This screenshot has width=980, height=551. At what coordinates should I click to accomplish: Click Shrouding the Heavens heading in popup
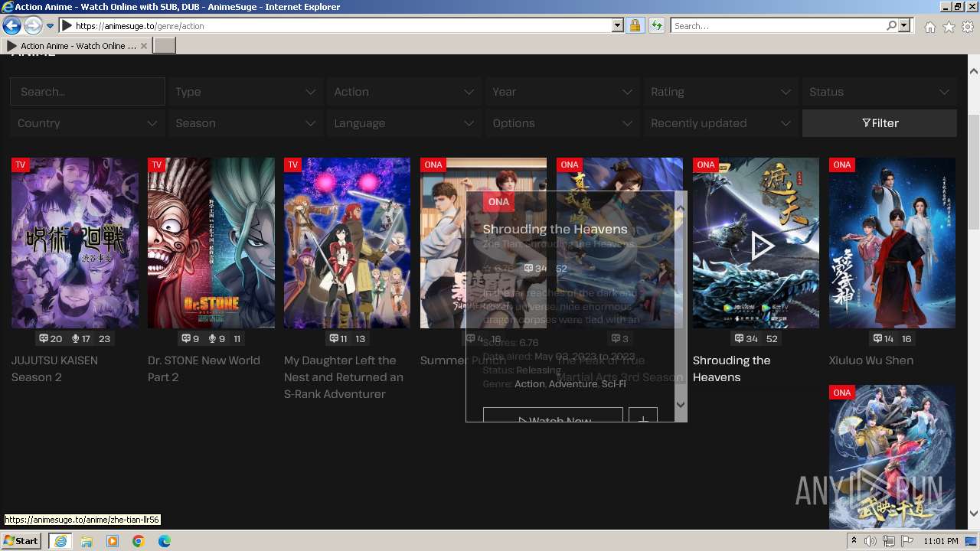pyautogui.click(x=555, y=229)
